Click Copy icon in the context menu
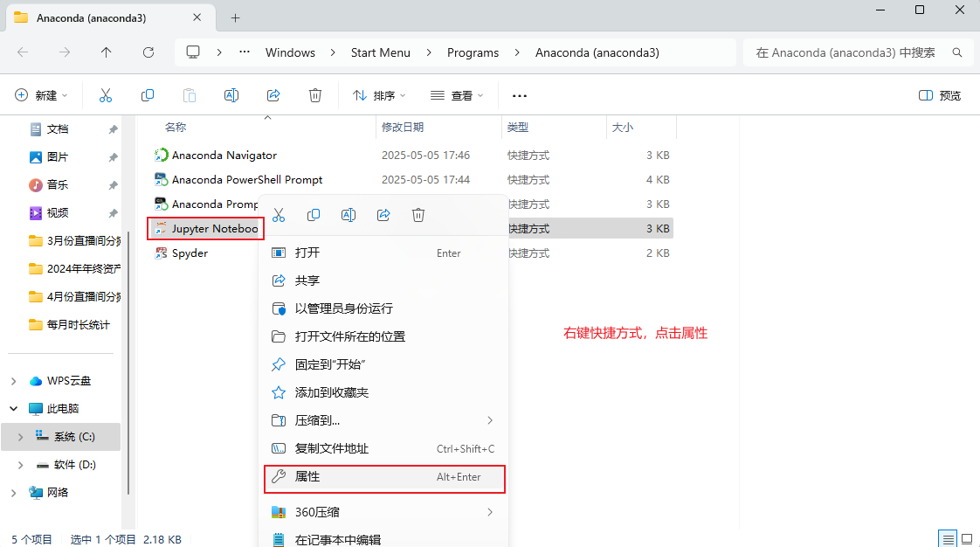The width and height of the screenshot is (980, 547). (314, 215)
